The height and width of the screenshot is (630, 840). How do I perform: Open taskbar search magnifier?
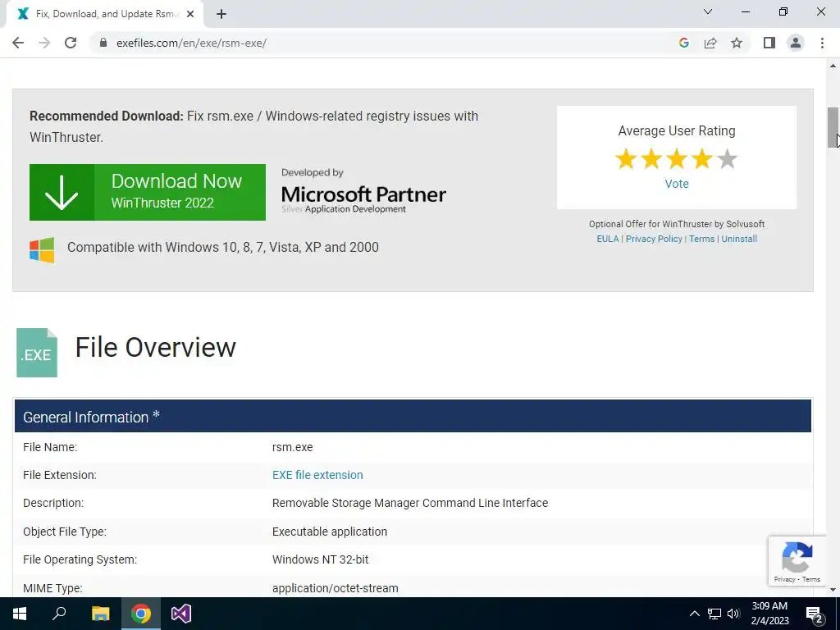point(59,614)
